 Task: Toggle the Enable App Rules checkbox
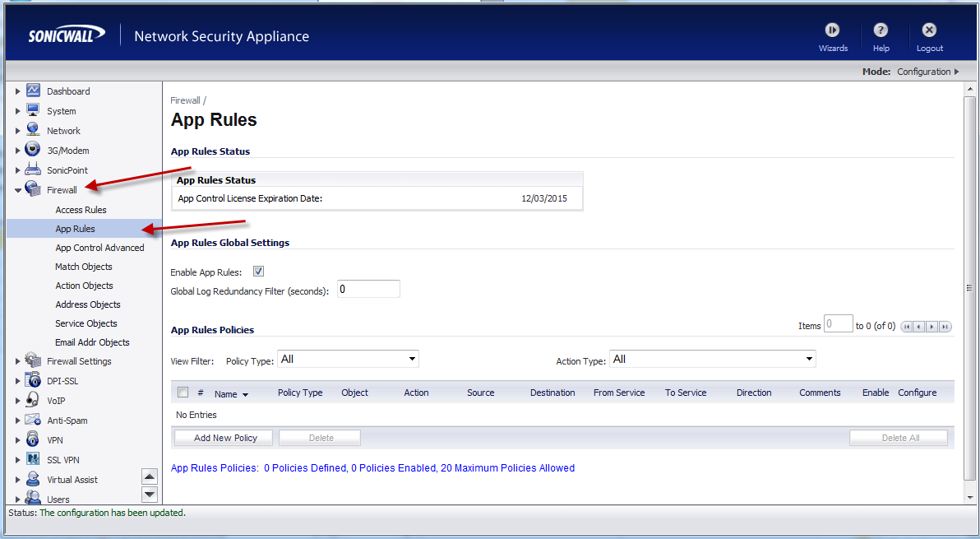pyautogui.click(x=259, y=272)
